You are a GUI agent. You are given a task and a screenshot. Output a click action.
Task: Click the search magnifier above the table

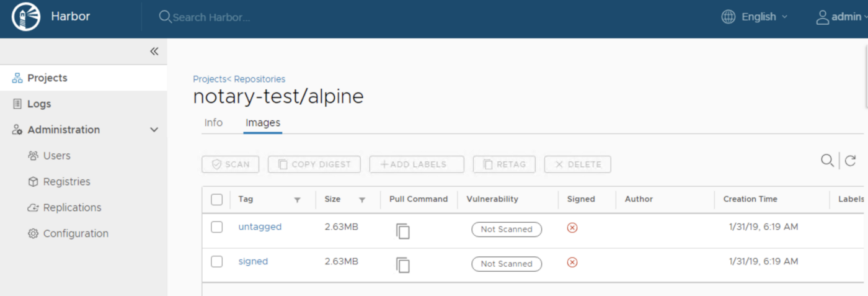(827, 161)
